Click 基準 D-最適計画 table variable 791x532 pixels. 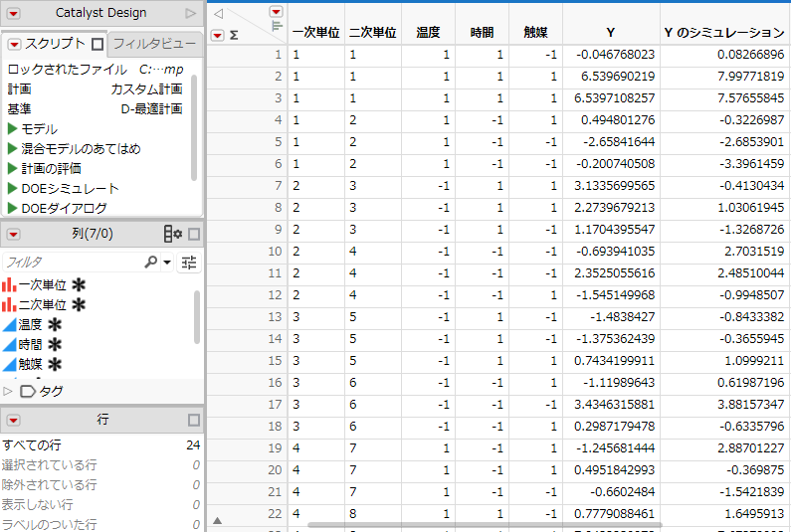(95, 109)
